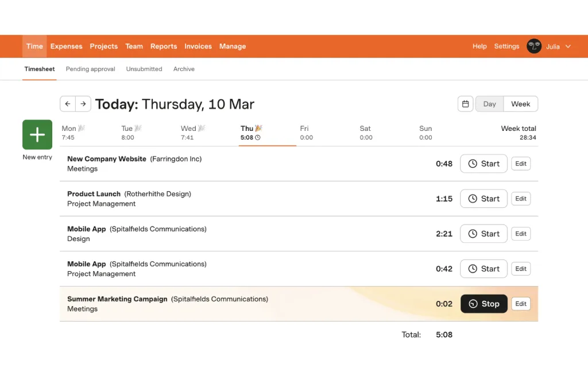The image size is (588, 379).
Task: Edit the Product Launch time entry
Action: coord(521,199)
